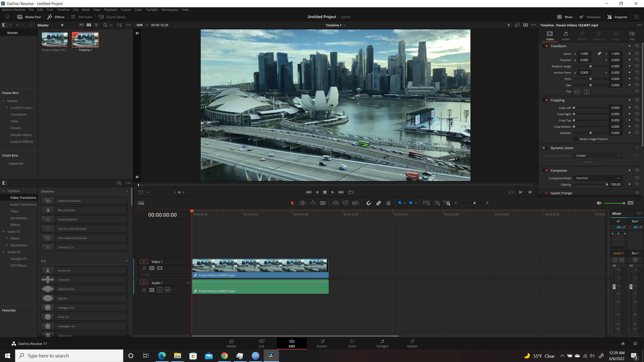
Task: Open the Composite Mode dropdown
Action: [598, 178]
